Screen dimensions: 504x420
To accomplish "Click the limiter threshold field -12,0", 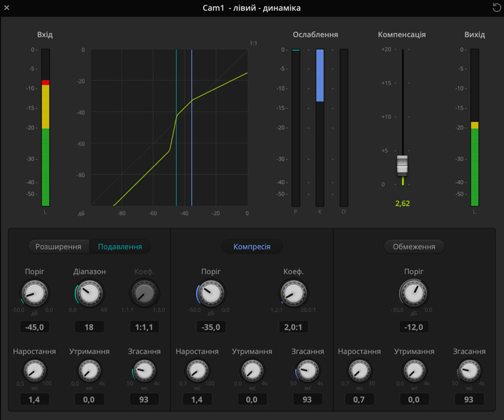I will (x=414, y=327).
